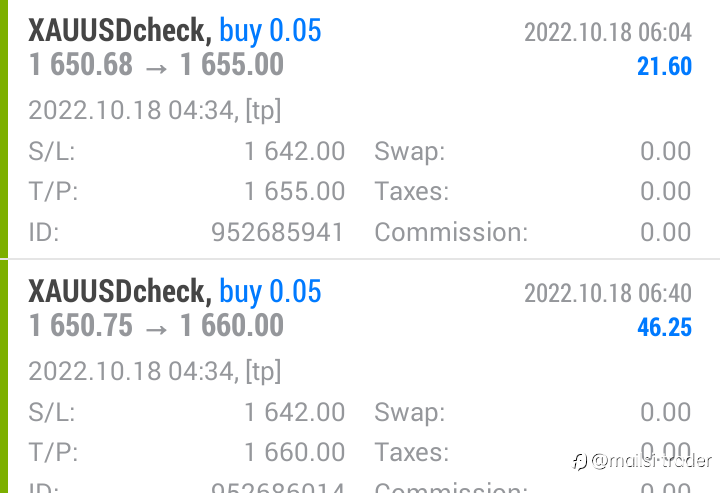Click the second trade's open time 04:34 [tp]
Viewport: 720px width, 493px height.
pyautogui.click(x=154, y=372)
